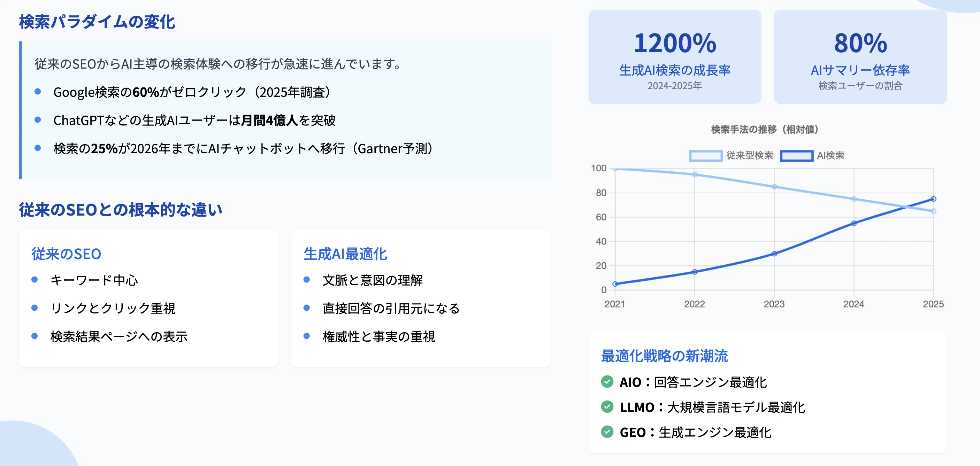The height and width of the screenshot is (466, 980).
Task: Click the AI検索 data point at 2025
Action: click(933, 199)
